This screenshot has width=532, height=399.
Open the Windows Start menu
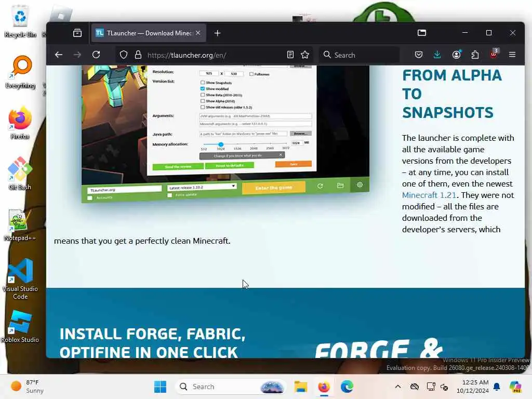[160, 387]
